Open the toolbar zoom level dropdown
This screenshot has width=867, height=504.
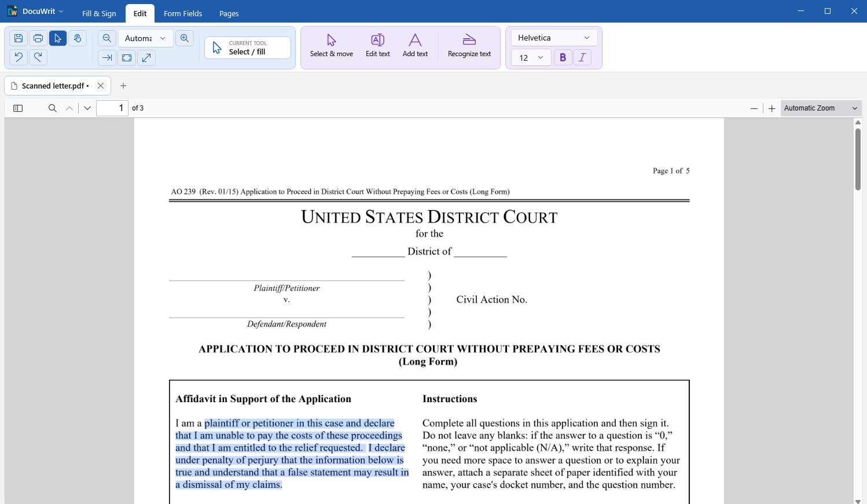click(x=145, y=38)
